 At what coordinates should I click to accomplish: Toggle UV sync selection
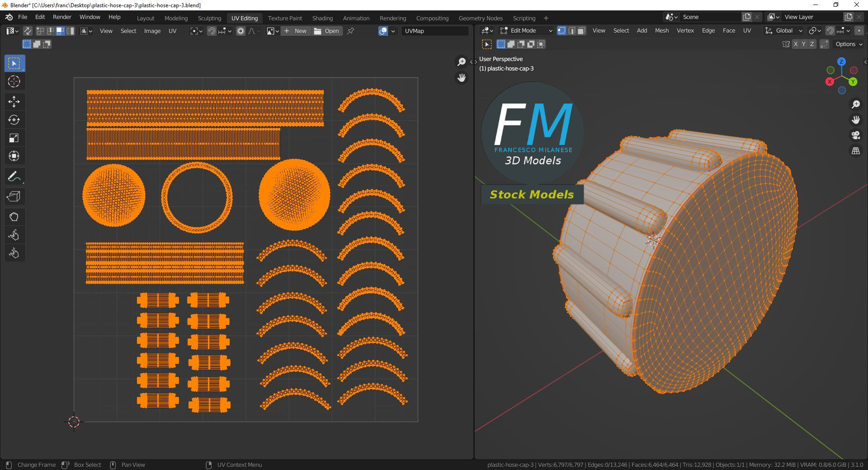pos(28,31)
